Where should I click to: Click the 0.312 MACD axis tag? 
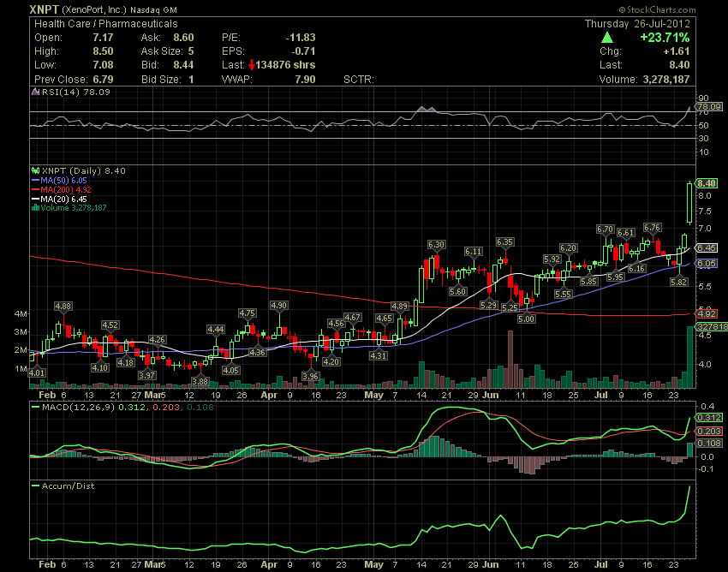pyautogui.click(x=709, y=418)
